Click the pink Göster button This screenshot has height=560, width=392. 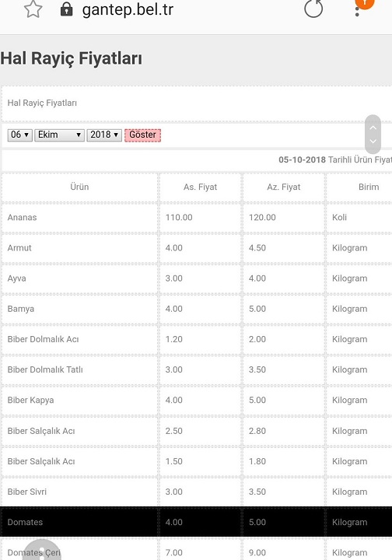143,135
